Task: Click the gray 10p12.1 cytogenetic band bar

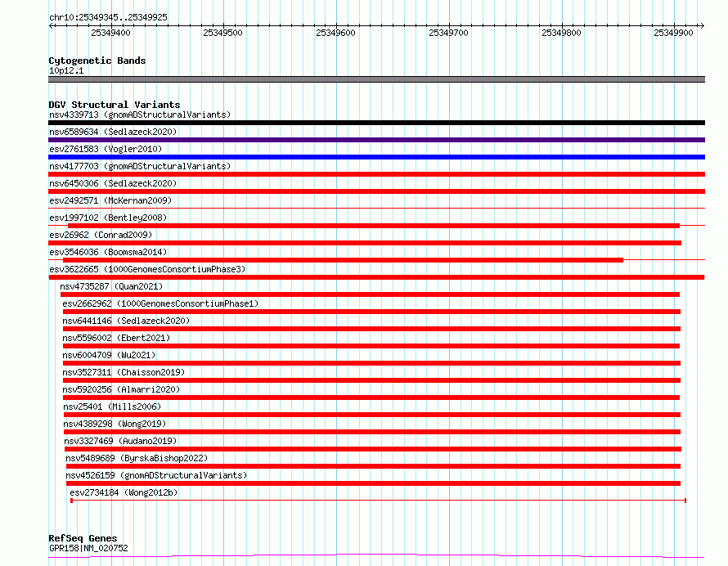Action: click(x=376, y=79)
